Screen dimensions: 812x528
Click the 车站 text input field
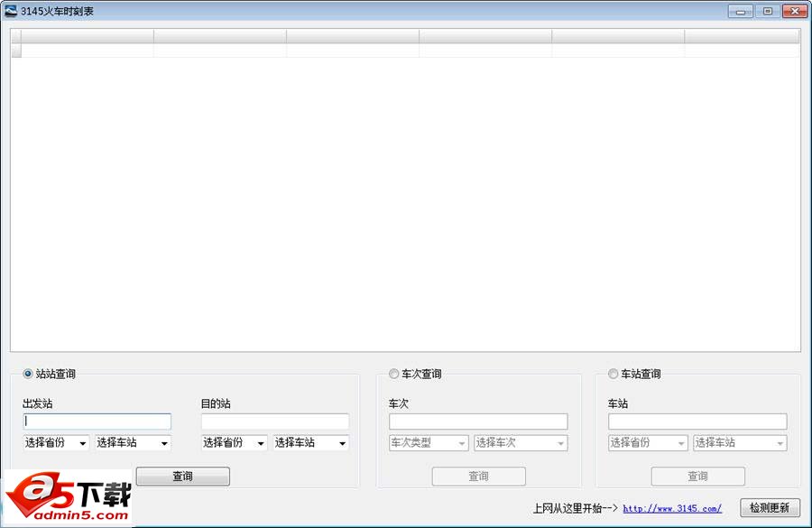697,421
